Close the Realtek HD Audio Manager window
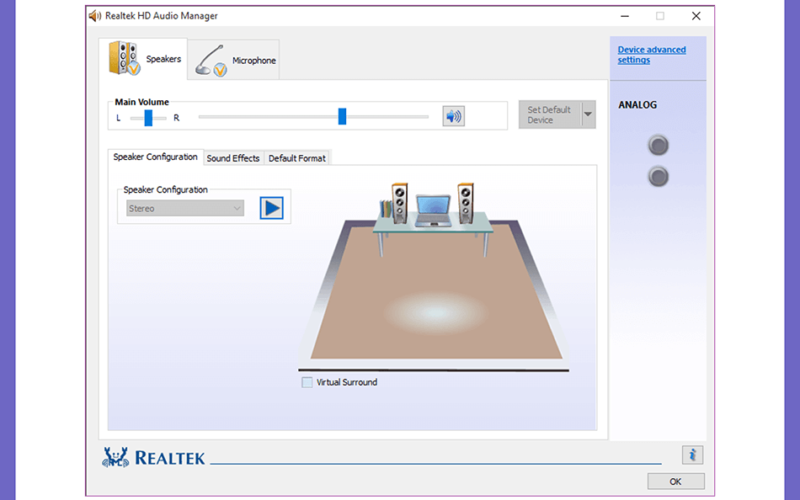 coord(696,16)
